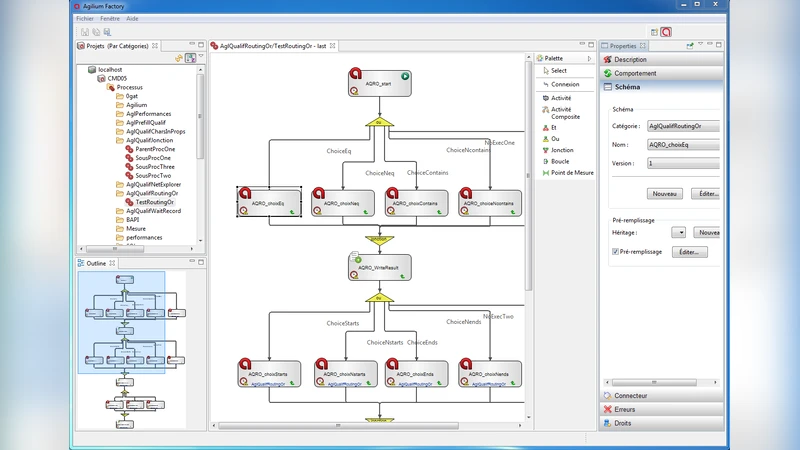
Task: Choose the Activité Composite palette tool
Action: [x=564, y=114]
